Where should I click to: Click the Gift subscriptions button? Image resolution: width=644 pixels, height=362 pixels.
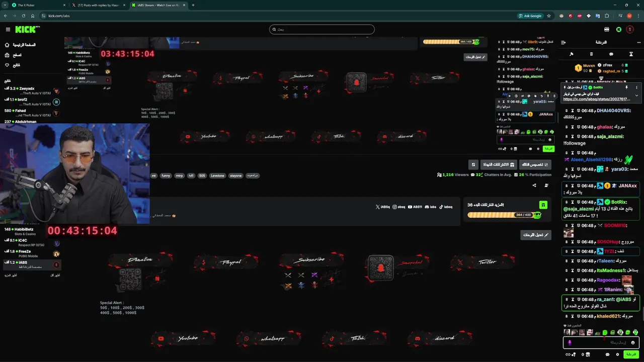pos(499,164)
